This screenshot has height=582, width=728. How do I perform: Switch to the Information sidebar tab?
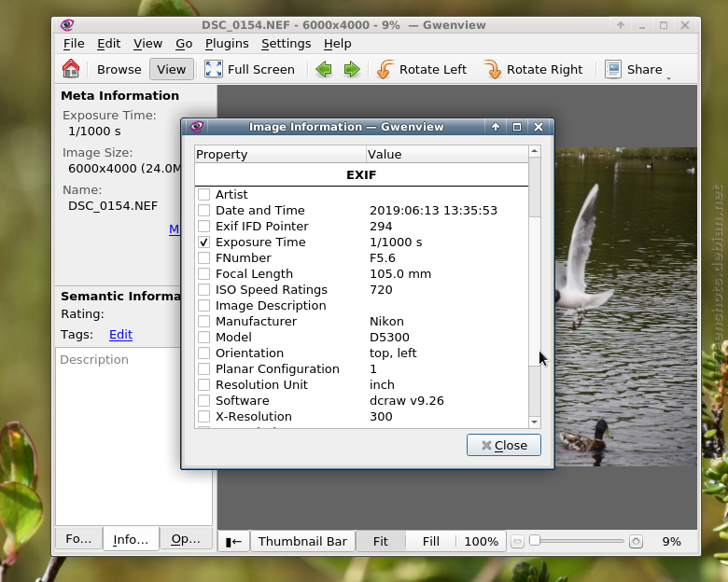tap(131, 539)
